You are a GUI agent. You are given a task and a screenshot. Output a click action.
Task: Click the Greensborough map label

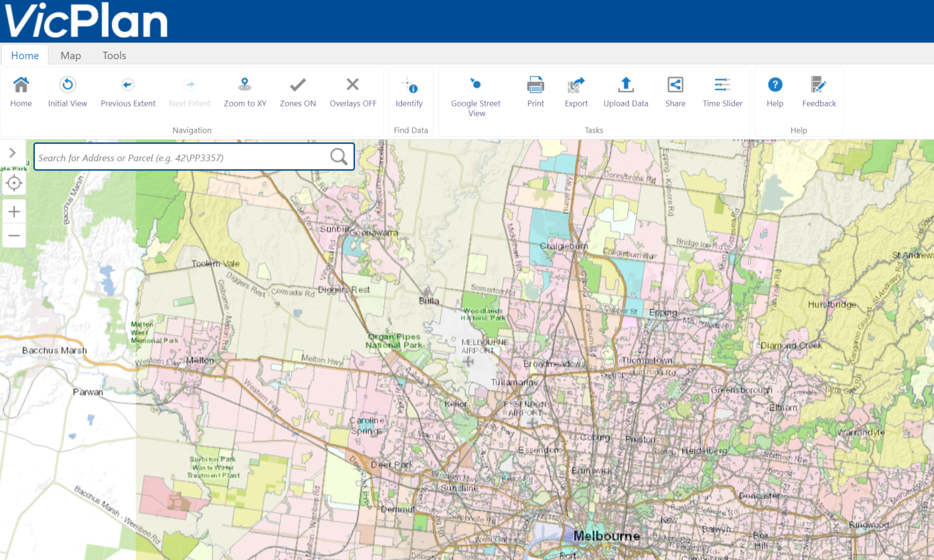[x=742, y=390]
